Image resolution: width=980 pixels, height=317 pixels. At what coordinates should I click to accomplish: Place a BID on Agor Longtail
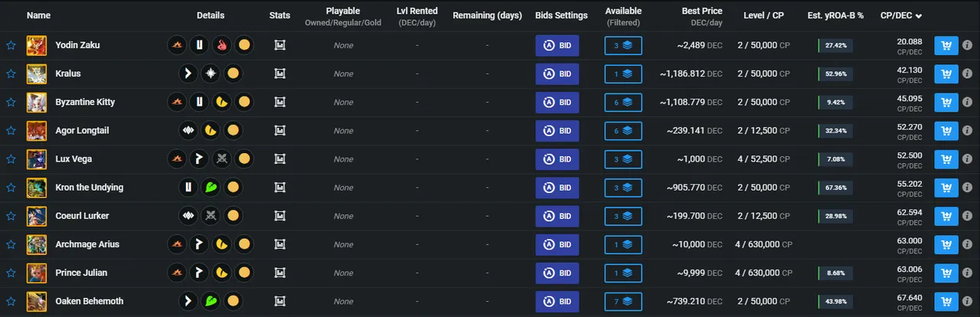pos(557,131)
